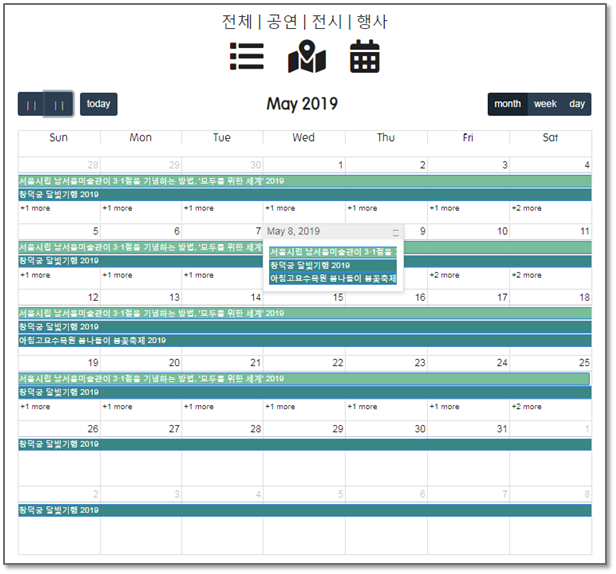The image size is (616, 574).
Task: Expand '+2 more' under May 11
Action: pyautogui.click(x=526, y=275)
